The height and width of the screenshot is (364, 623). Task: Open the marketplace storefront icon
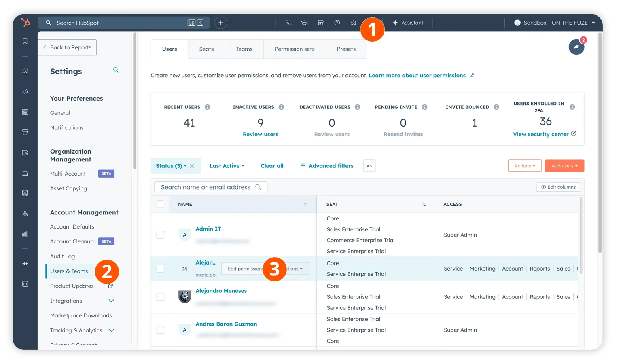pos(320,23)
